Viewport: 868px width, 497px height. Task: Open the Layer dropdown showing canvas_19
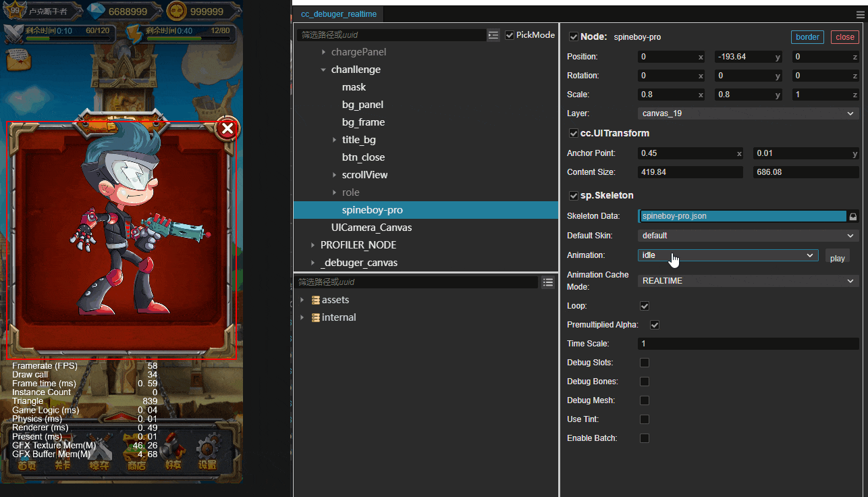pyautogui.click(x=748, y=113)
